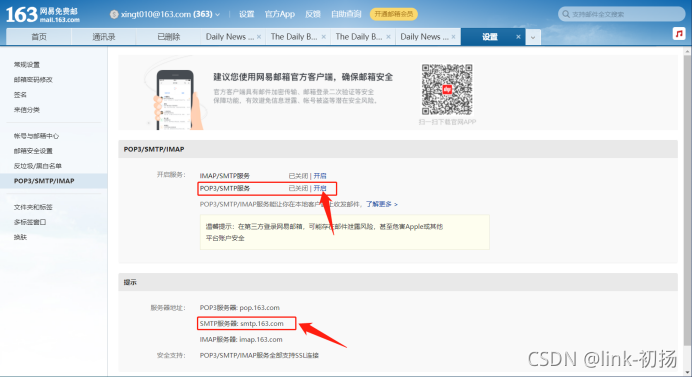Expand the tab overflow dropdown arrow
692x377 pixels.
533,37
